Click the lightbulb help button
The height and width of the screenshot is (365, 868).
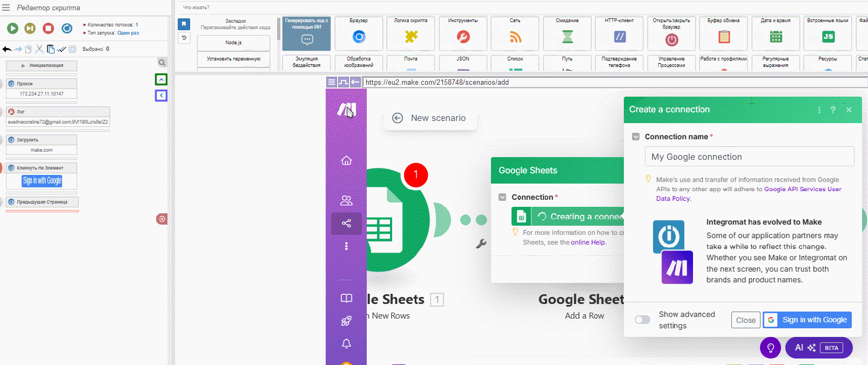pyautogui.click(x=770, y=348)
